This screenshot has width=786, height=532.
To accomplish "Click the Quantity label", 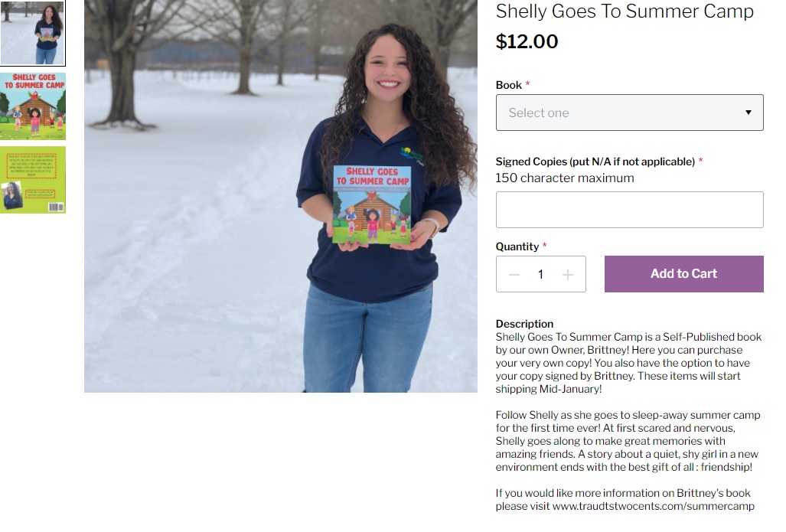I will pos(517,246).
